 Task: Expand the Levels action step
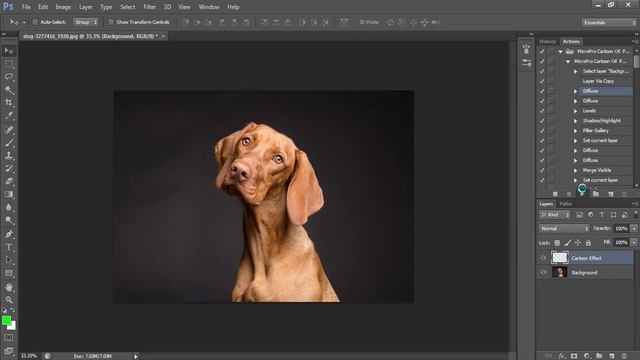click(576, 111)
